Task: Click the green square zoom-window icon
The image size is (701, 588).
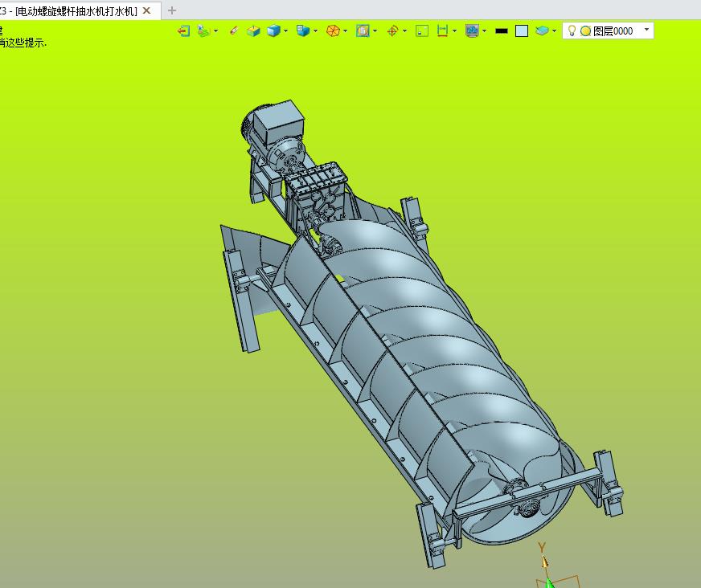Action: (422, 31)
